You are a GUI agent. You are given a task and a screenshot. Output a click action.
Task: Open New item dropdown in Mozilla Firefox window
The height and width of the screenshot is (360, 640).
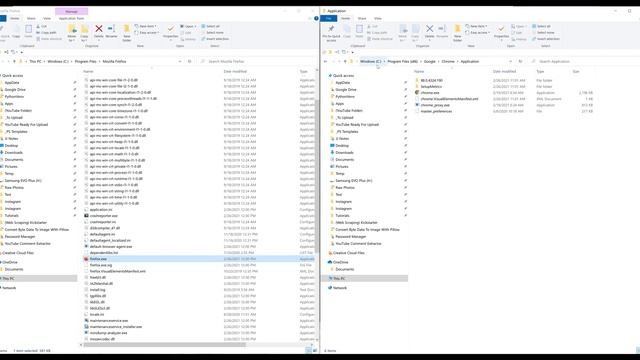coord(146,26)
